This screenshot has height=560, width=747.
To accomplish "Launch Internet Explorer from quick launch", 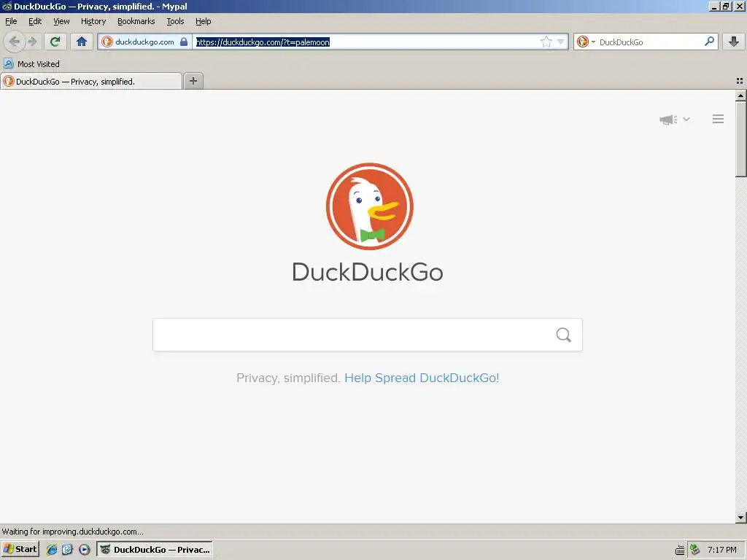I will pos(52,550).
